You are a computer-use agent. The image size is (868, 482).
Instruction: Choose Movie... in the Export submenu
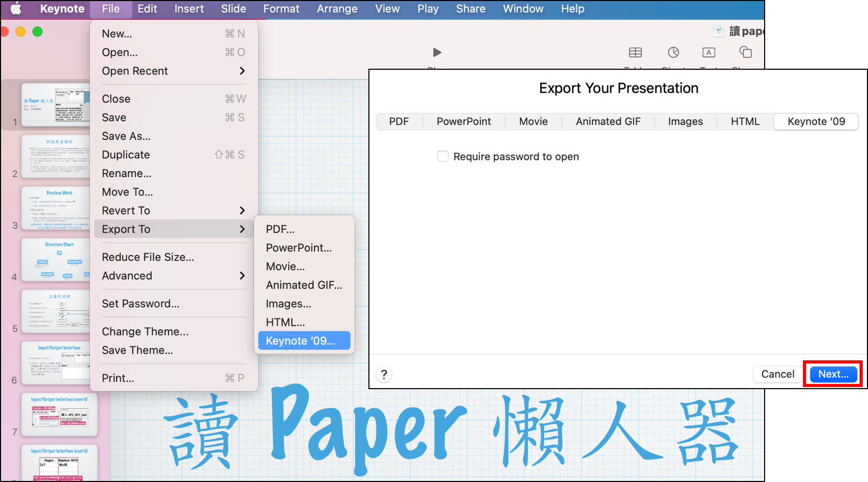[304, 266]
